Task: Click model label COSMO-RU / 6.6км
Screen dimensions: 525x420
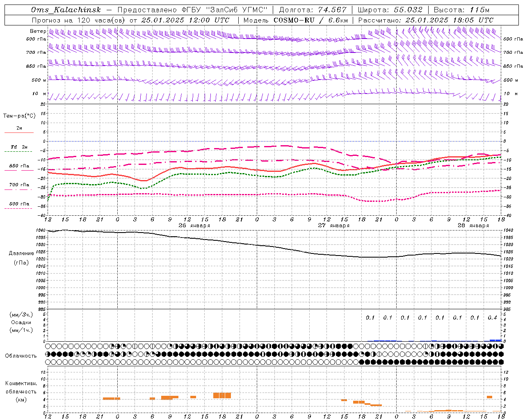Action: click(x=311, y=20)
